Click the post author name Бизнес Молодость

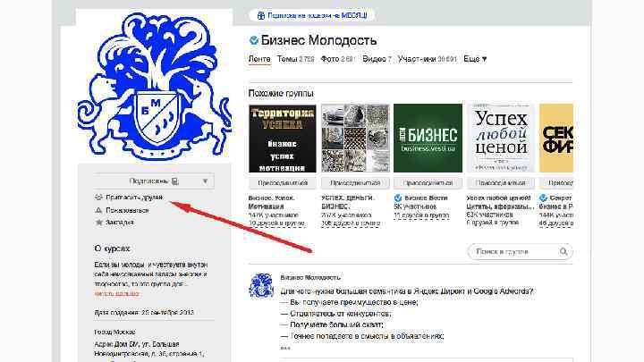coord(310,277)
